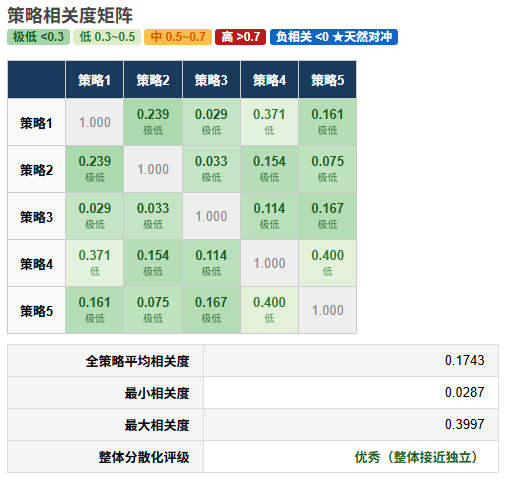Select the 策略4 row label

[36, 263]
